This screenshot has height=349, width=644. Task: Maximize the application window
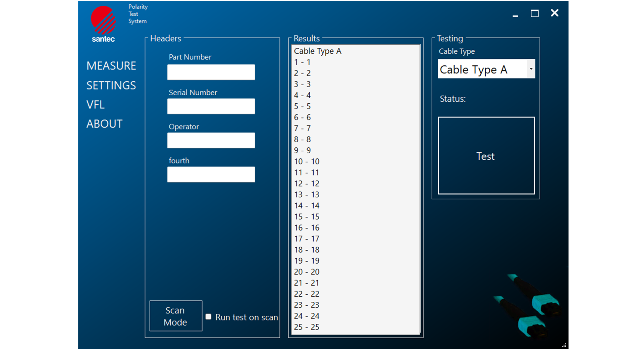tap(535, 13)
